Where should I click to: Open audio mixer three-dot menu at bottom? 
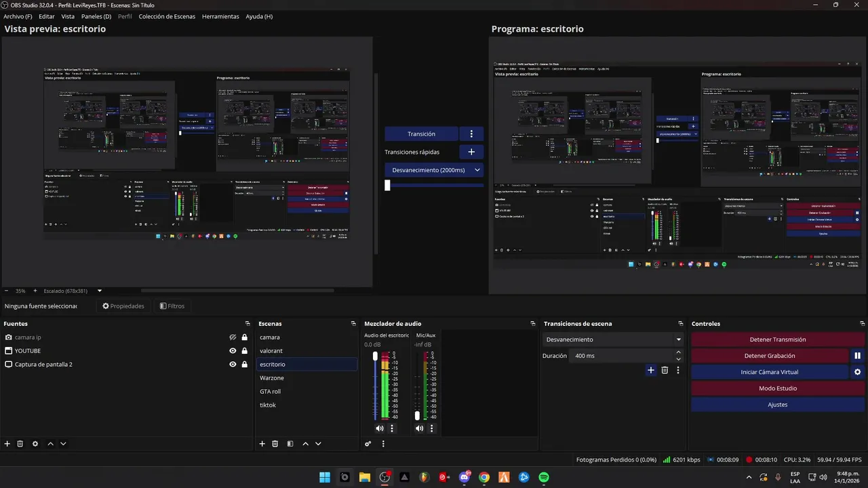(383, 444)
